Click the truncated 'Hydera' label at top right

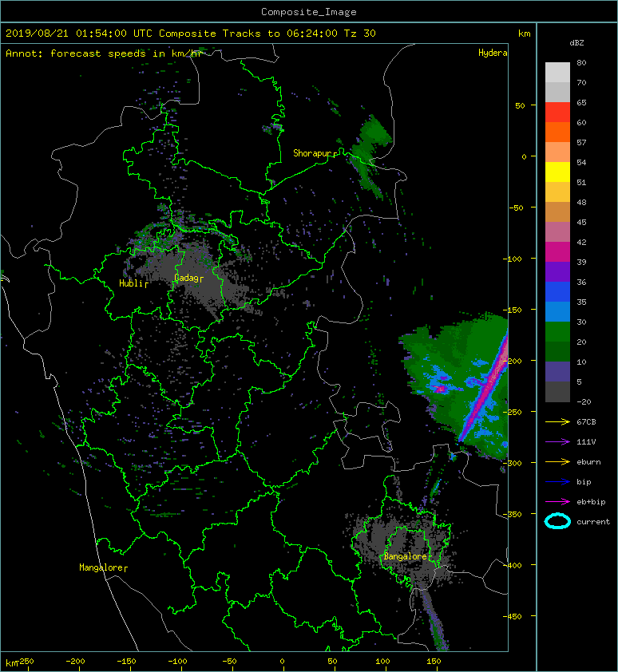point(493,53)
